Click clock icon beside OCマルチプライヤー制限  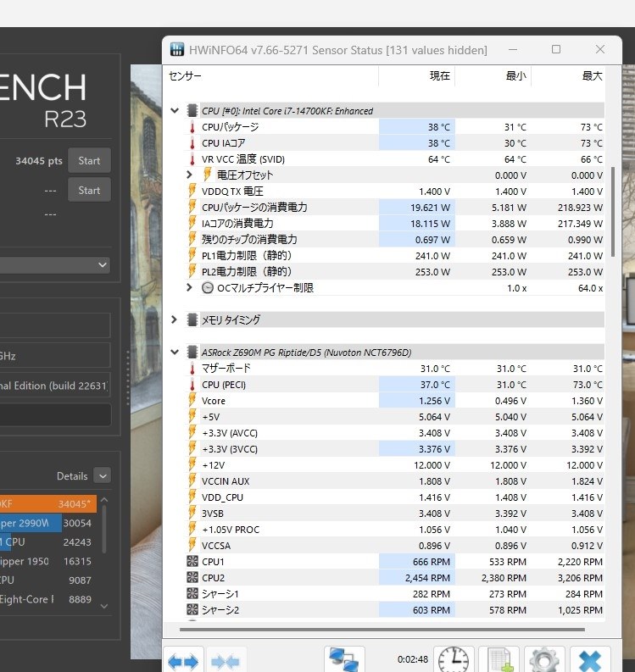208,287
